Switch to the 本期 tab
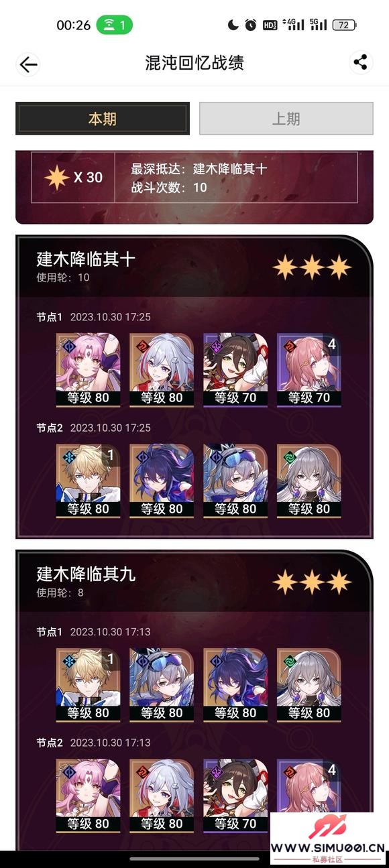 coord(103,119)
